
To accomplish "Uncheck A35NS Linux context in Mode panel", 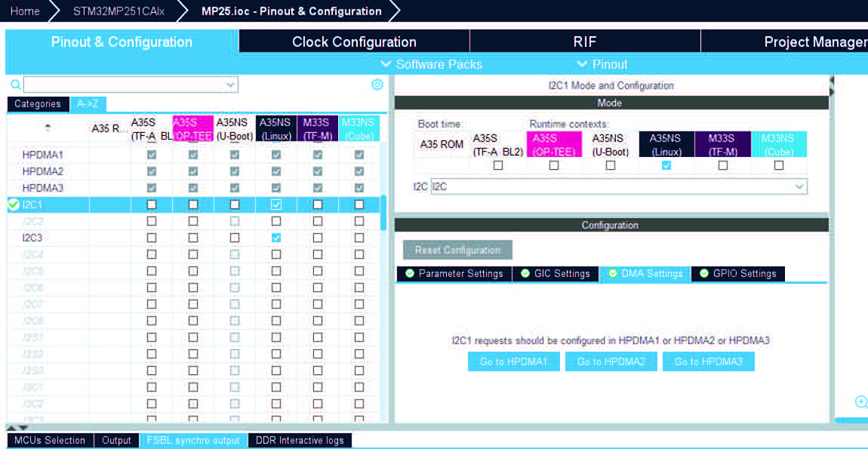I will click(x=666, y=165).
